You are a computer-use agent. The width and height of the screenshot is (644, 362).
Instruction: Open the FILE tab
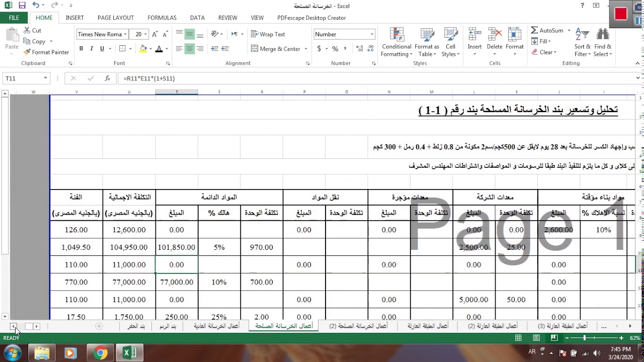tap(14, 18)
